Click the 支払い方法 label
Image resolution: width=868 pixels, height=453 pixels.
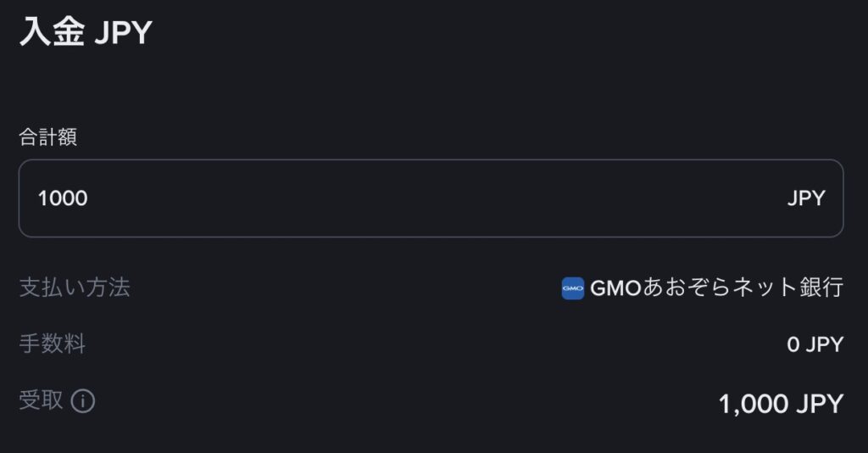(75, 288)
